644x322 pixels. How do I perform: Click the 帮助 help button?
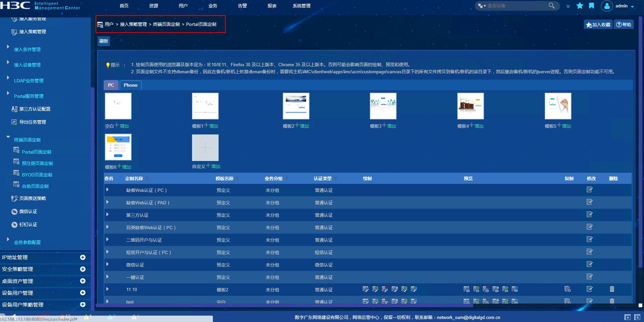[x=624, y=25]
